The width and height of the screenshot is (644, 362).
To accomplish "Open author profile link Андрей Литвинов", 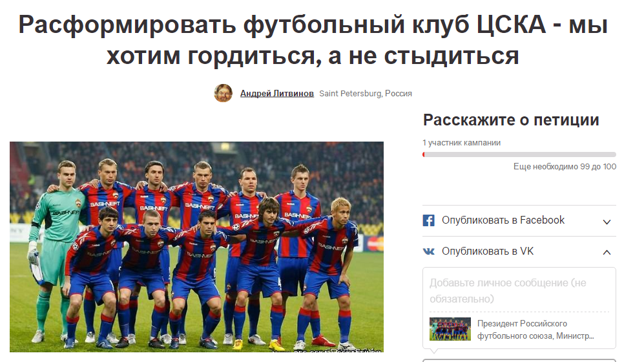I will (x=277, y=94).
